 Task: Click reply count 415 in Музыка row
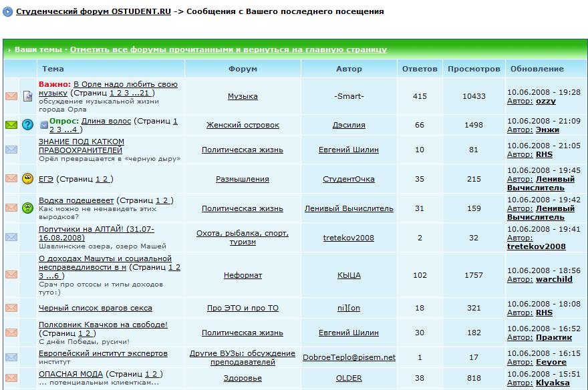click(x=420, y=96)
